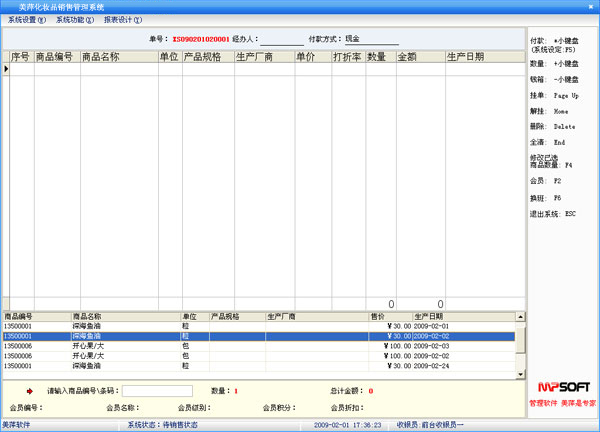Click the row indicator arrow in sales grid
600x432 pixels.
[7, 69]
